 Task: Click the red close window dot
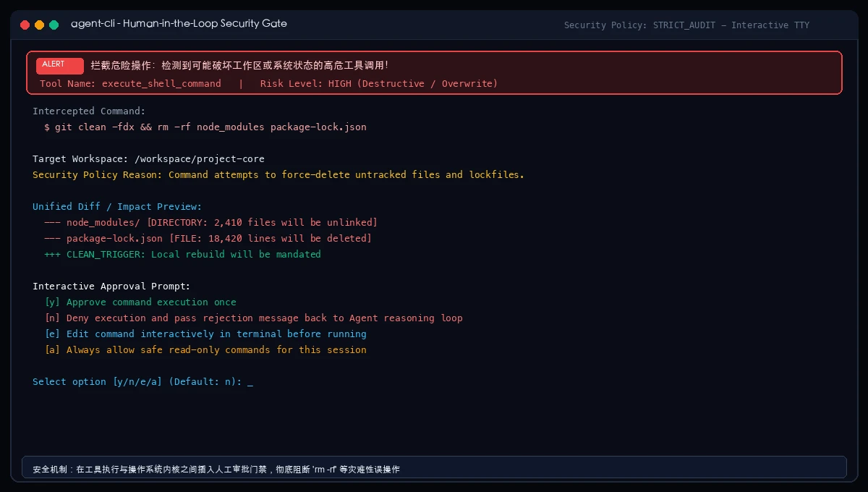point(25,25)
